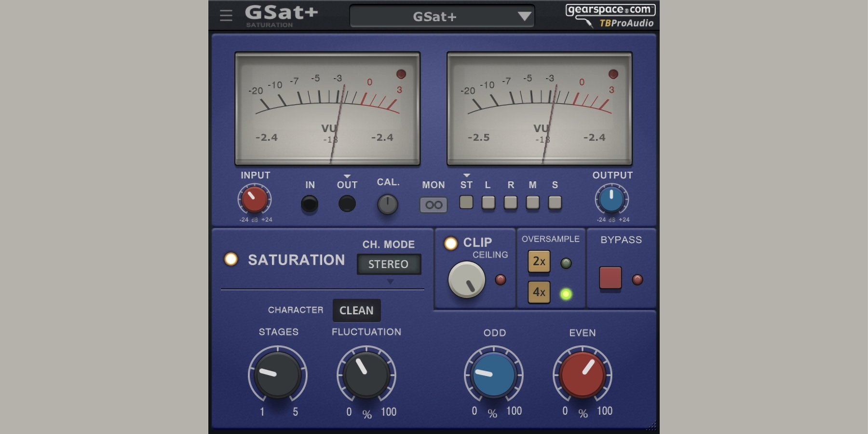
Task: Click the left VU meter display
Action: [x=327, y=108]
